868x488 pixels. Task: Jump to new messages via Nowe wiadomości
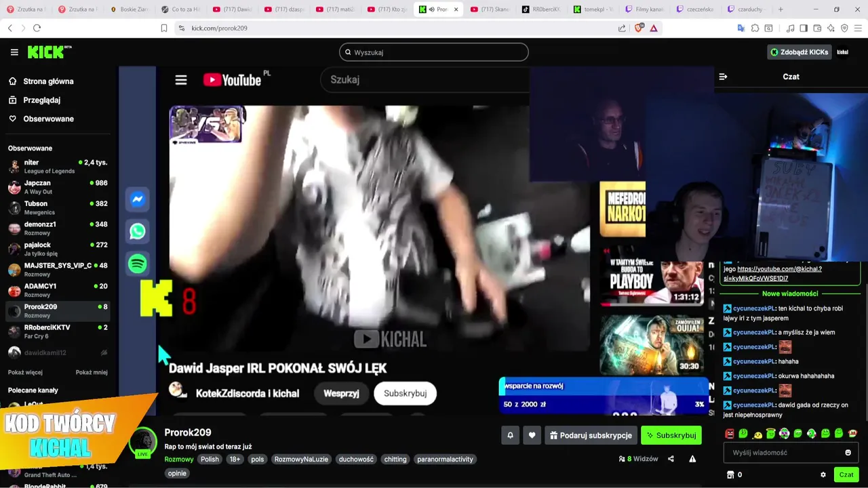790,293
